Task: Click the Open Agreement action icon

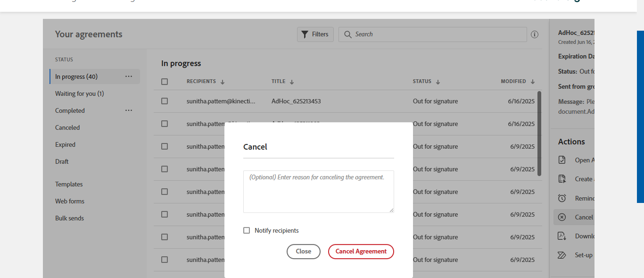Action: point(562,160)
